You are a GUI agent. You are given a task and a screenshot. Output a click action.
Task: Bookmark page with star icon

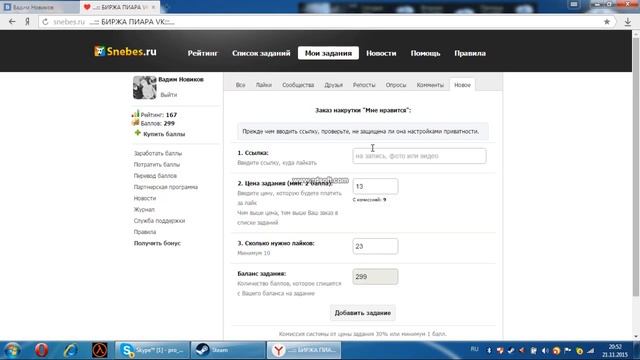pyautogui.click(x=607, y=22)
